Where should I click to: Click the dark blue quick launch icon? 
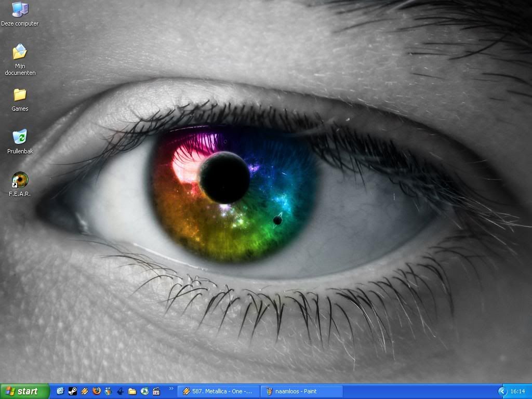[x=121, y=391]
